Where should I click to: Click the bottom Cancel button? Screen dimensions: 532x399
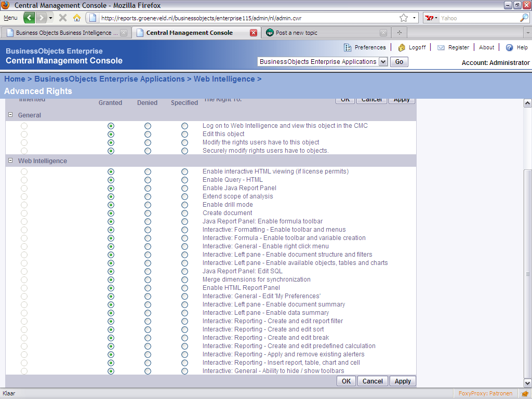372,381
